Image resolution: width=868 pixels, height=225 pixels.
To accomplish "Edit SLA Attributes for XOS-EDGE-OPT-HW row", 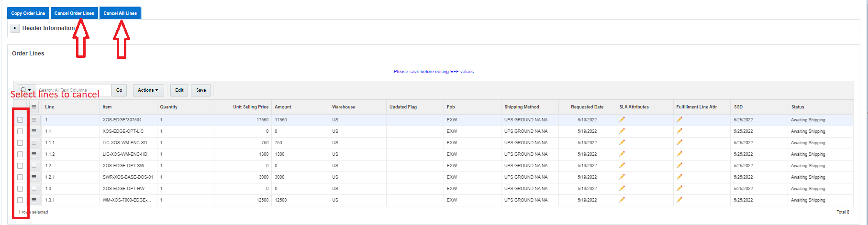I will tap(622, 188).
